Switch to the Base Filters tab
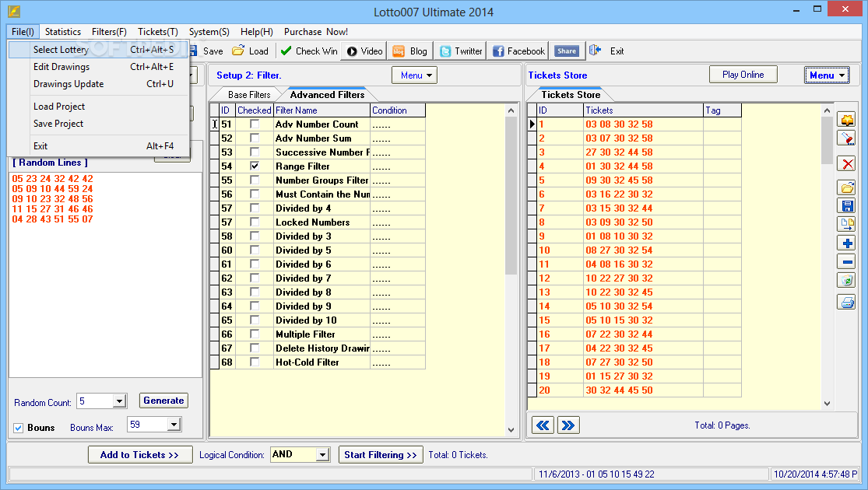This screenshot has height=490, width=868. (248, 95)
